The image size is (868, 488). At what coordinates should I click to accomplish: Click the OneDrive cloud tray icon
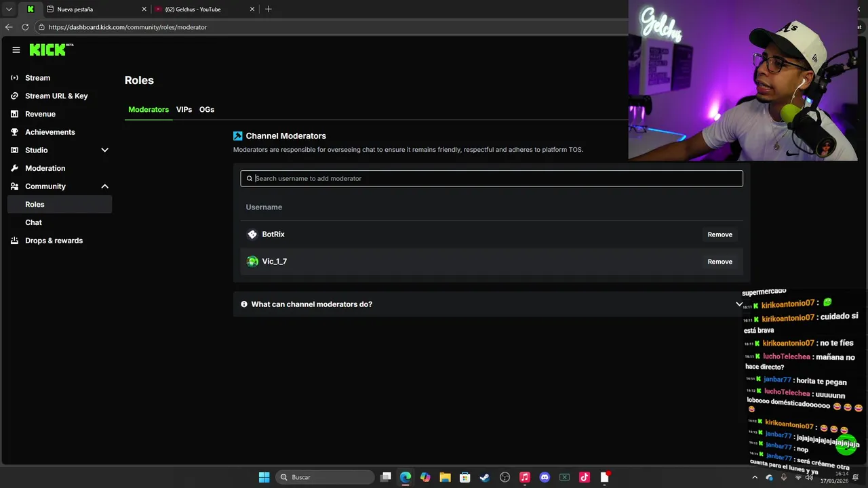769,477
